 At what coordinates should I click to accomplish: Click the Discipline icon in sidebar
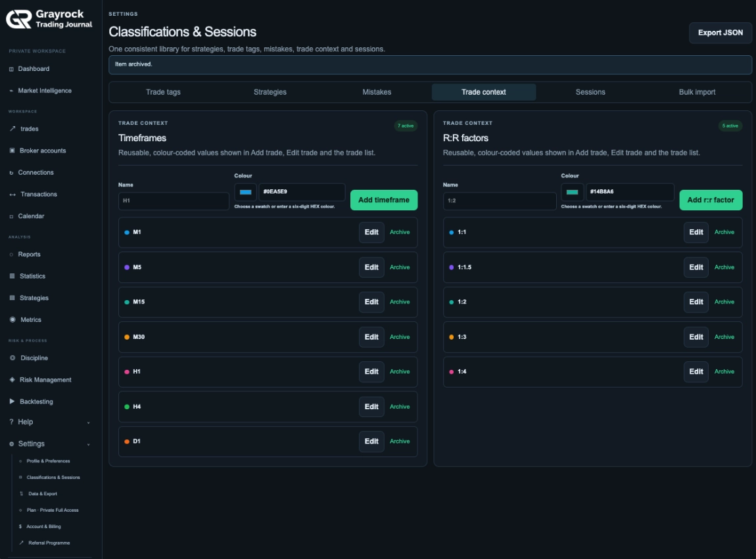[12, 358]
